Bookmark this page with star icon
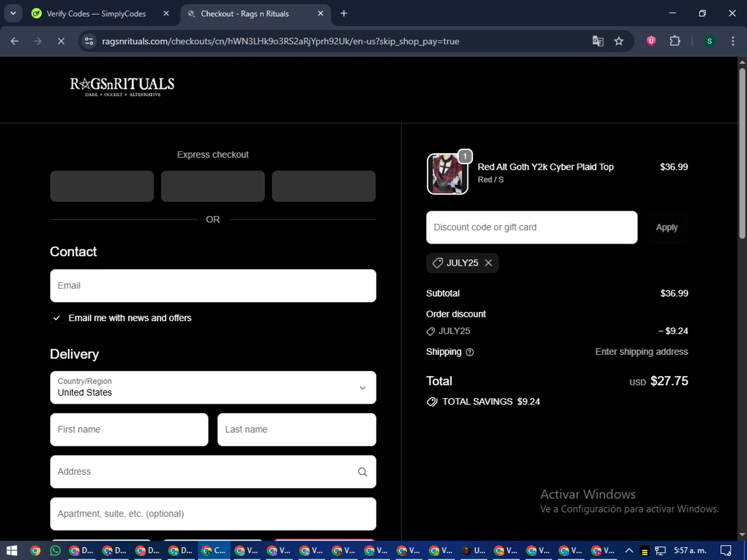This screenshot has height=560, width=747. pyautogui.click(x=619, y=41)
